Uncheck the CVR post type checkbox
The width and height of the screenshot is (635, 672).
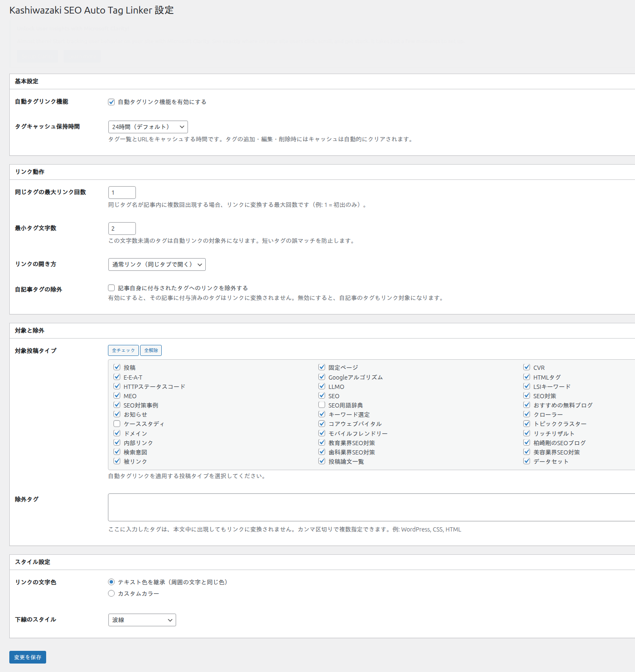(x=527, y=367)
